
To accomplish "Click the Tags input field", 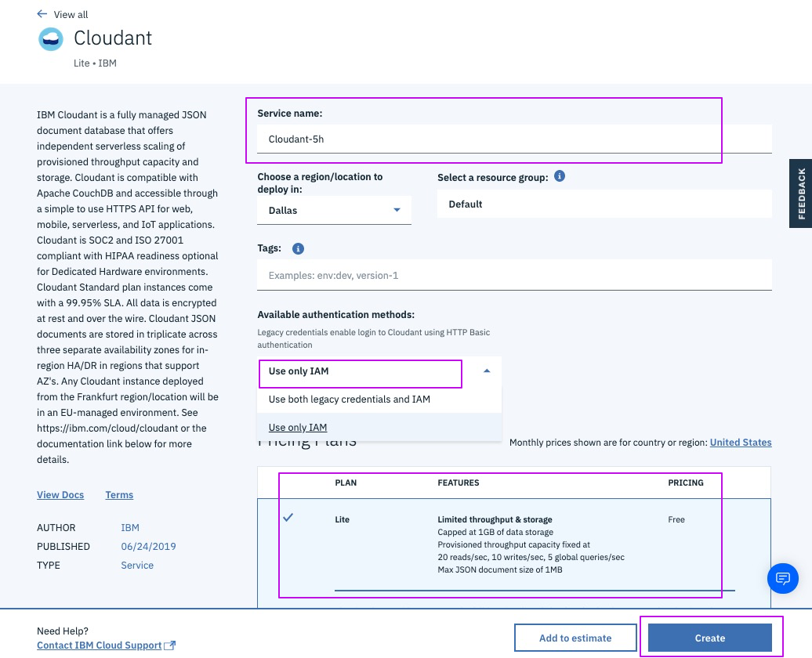I will [x=514, y=275].
